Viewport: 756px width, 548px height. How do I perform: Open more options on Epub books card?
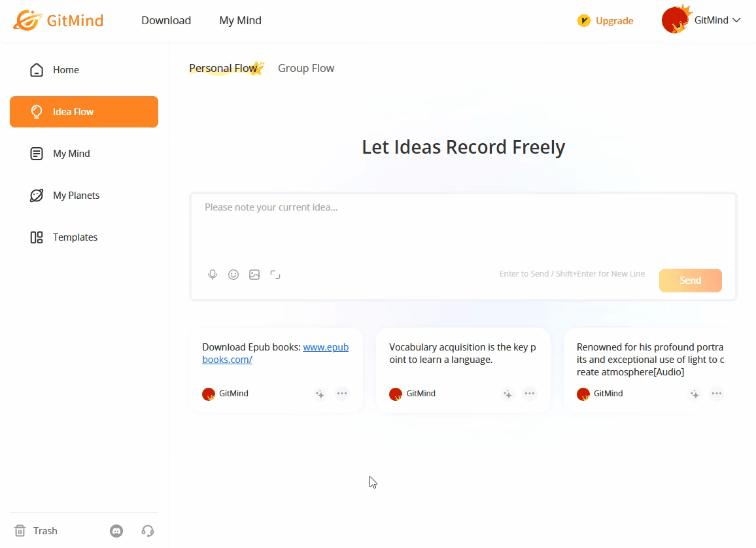tap(342, 394)
